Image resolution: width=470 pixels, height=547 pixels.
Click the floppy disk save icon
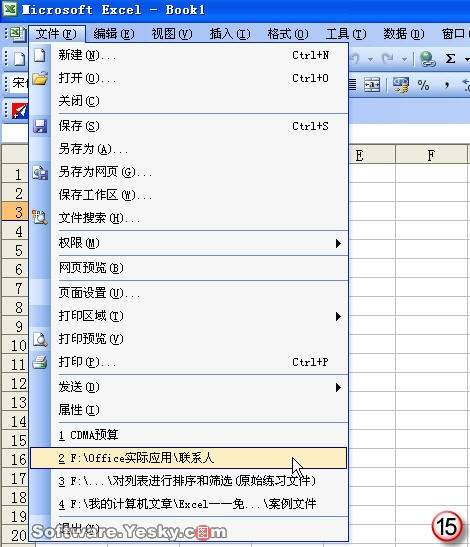(40, 126)
